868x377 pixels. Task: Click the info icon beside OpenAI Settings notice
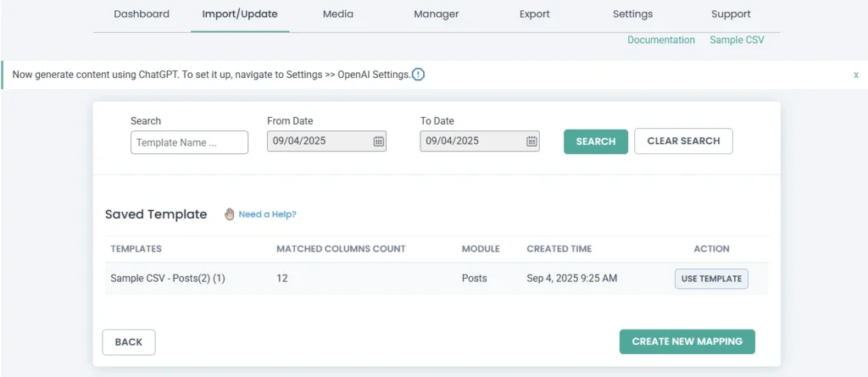coord(418,75)
